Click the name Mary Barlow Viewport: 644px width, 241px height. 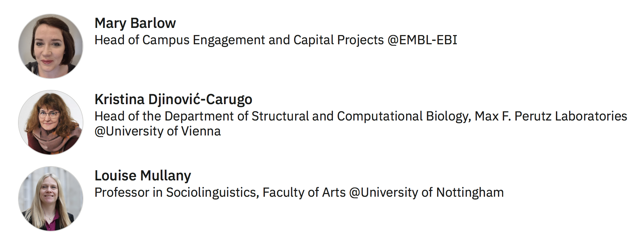(x=135, y=23)
